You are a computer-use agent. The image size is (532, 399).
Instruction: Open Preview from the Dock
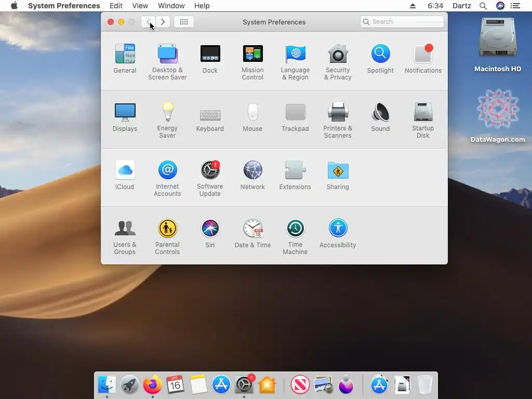coord(323,385)
